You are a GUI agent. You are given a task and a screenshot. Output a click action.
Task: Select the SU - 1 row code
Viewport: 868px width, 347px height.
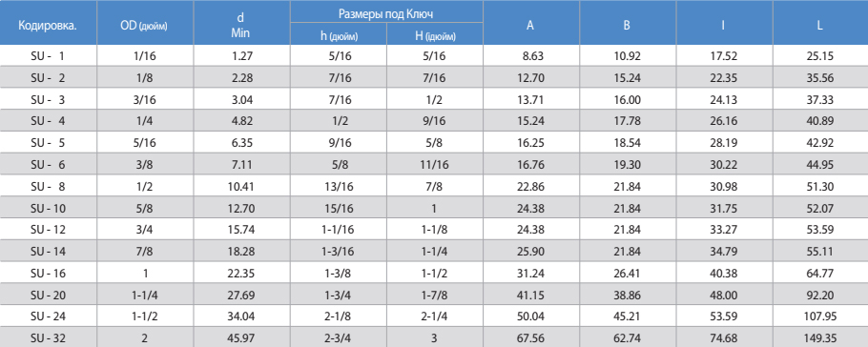click(48, 56)
